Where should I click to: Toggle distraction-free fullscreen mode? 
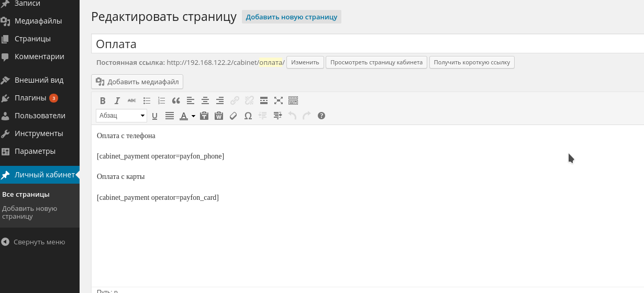click(279, 100)
